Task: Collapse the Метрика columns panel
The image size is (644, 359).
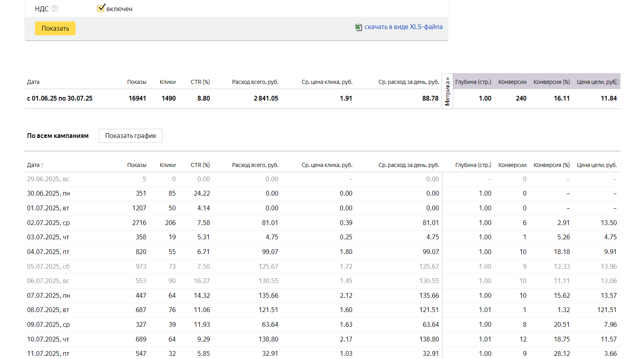Action: pyautogui.click(x=447, y=92)
